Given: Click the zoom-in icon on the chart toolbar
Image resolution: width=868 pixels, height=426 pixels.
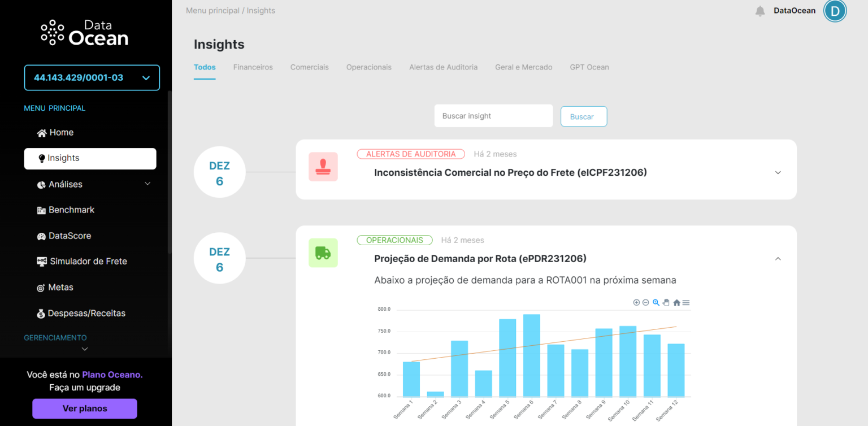Looking at the screenshot, I should click(636, 302).
